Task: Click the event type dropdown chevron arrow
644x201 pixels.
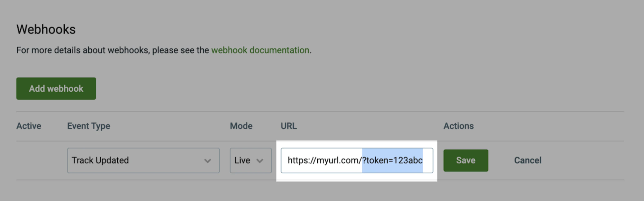Action: (207, 160)
